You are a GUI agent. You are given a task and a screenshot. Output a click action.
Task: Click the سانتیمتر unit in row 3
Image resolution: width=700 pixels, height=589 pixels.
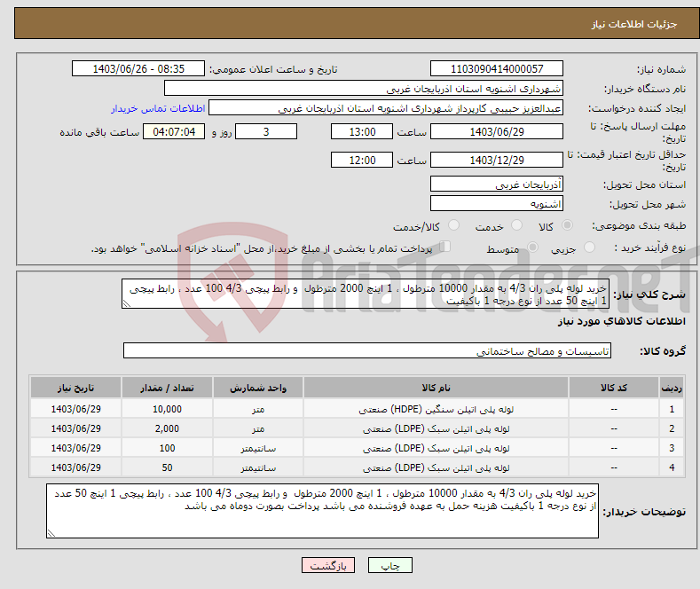click(x=258, y=449)
